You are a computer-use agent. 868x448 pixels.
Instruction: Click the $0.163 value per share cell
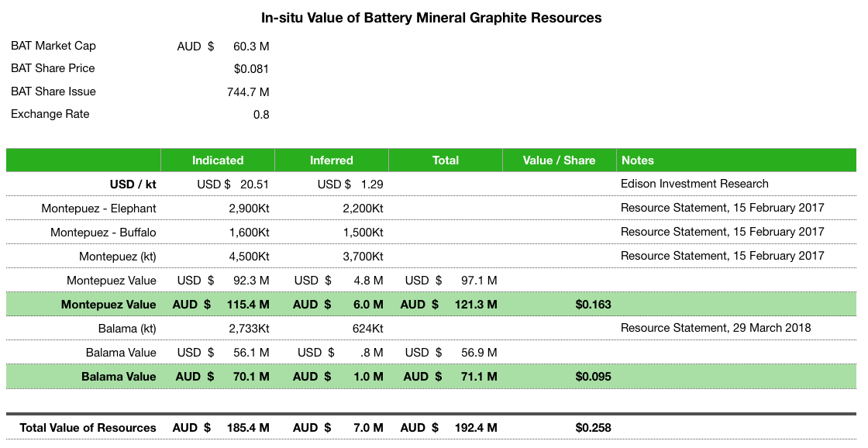(x=594, y=305)
